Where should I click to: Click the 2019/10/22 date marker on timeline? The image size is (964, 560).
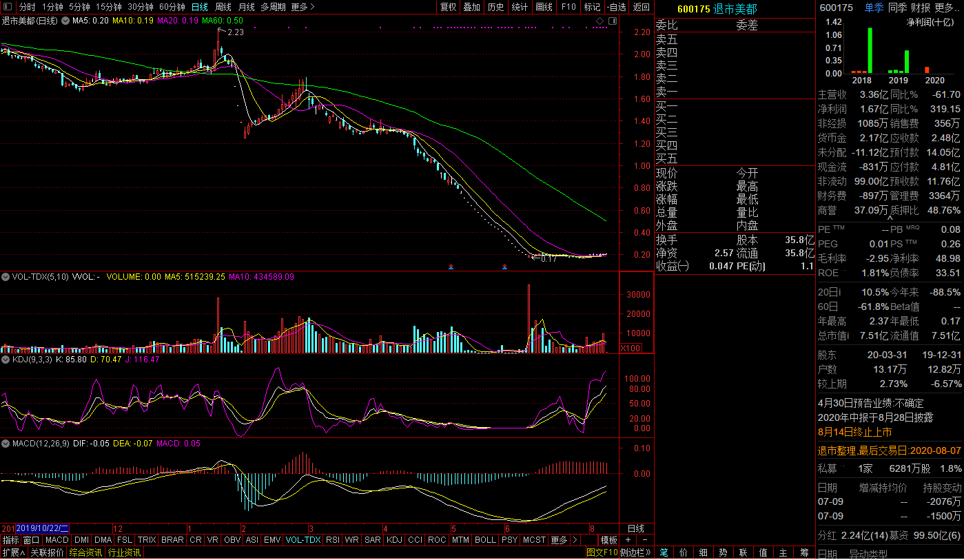(43, 528)
